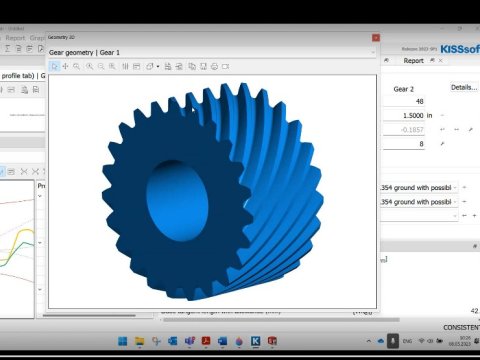
Task: Activate the pan/move tool in Geometry 3D toolbar
Action: pyautogui.click(x=65, y=67)
